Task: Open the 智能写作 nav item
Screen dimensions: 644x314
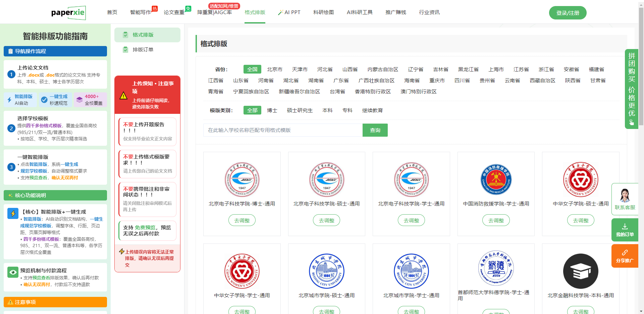Action: pyautogui.click(x=141, y=12)
